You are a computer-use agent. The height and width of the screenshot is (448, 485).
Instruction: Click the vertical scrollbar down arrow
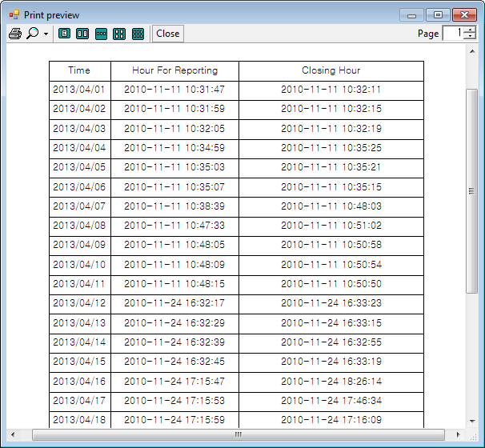[472, 421]
